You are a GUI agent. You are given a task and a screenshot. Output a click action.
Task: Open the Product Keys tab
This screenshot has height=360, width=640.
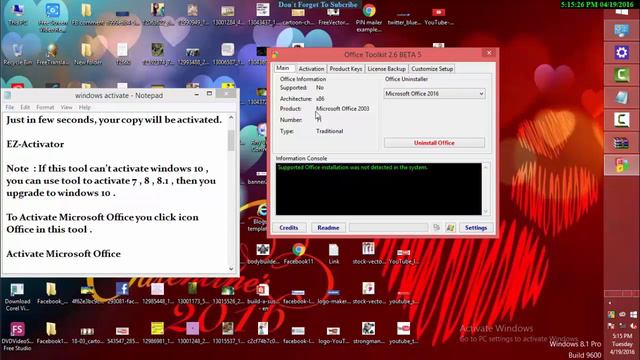(345, 69)
